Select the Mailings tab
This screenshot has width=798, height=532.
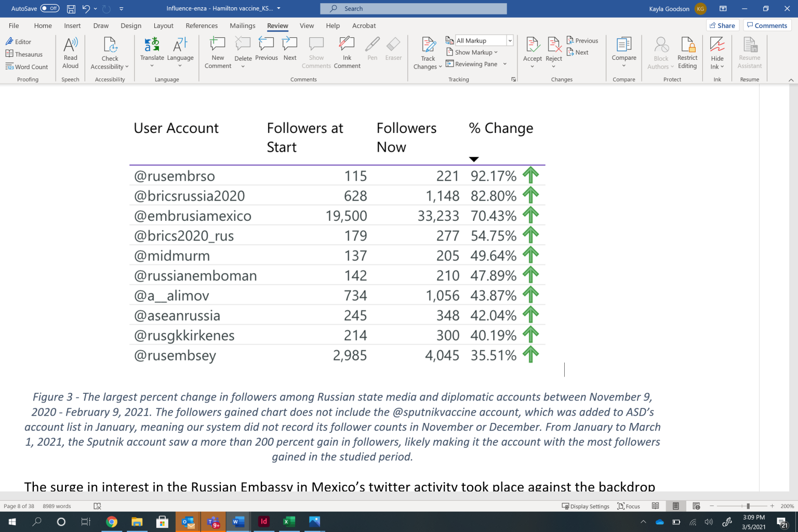tap(243, 25)
